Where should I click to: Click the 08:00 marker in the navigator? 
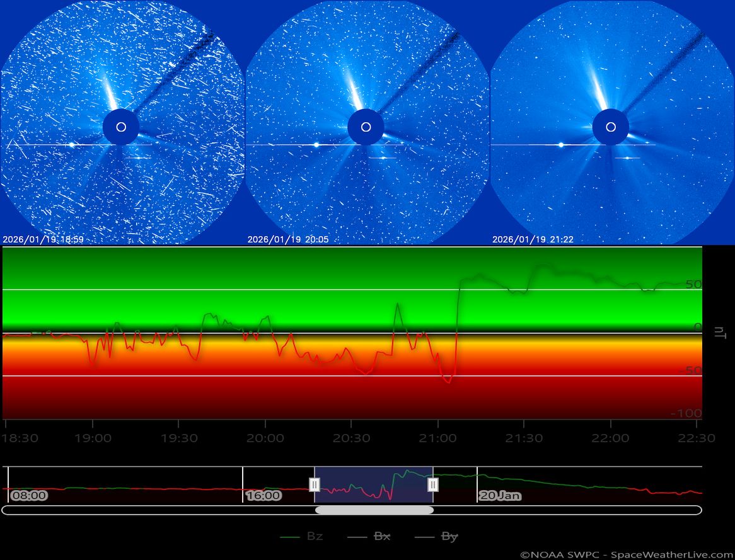30,496
